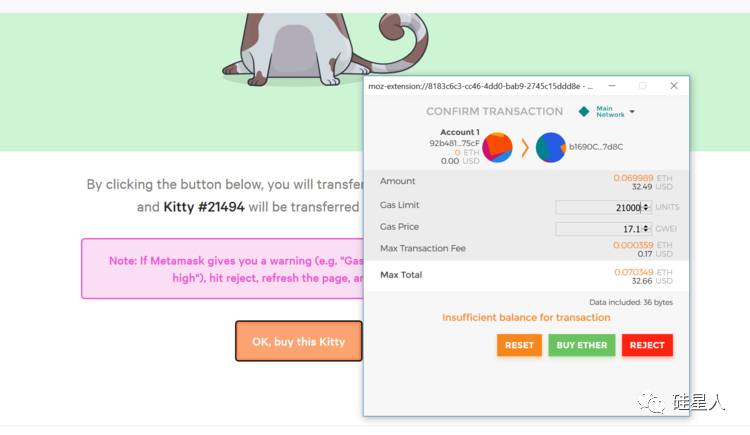Close the MetaMask popup window
This screenshot has width=750, height=435.
[x=674, y=86]
